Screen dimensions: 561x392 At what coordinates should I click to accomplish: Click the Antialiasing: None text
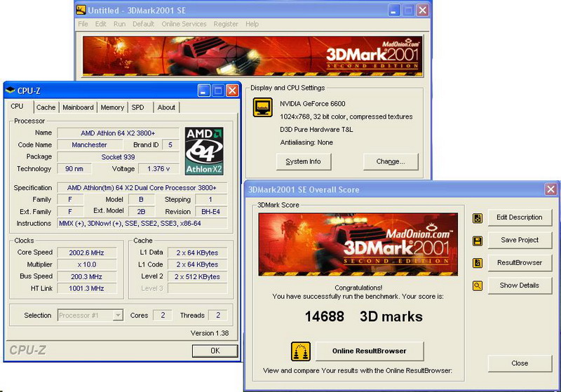pos(306,142)
